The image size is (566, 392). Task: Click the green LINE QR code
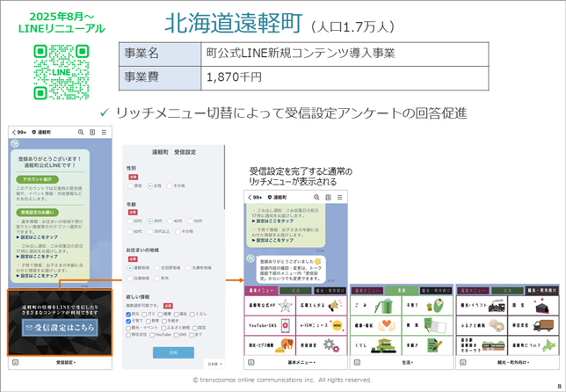[62, 72]
